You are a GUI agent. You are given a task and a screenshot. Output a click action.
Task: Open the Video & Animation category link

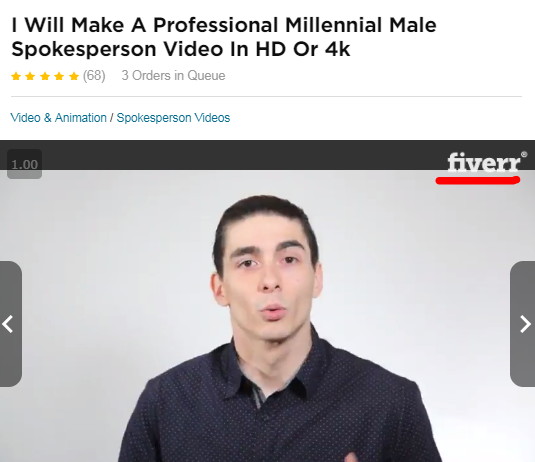tap(59, 118)
